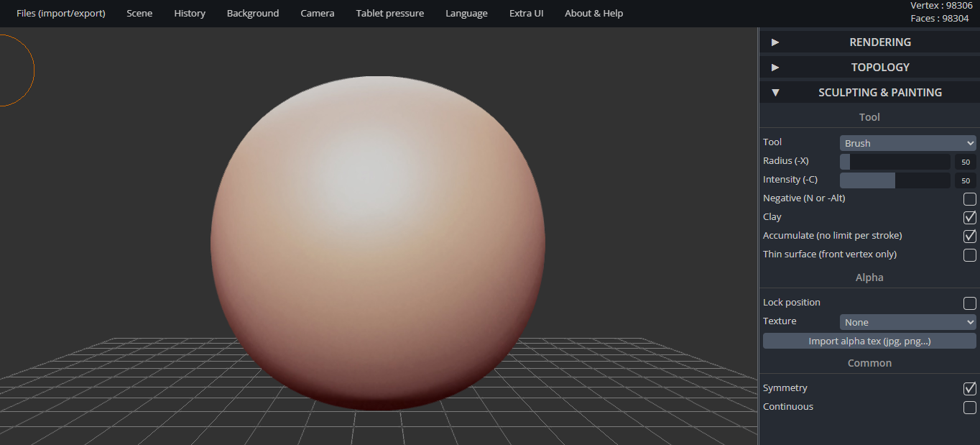Check the Lock position option

969,303
